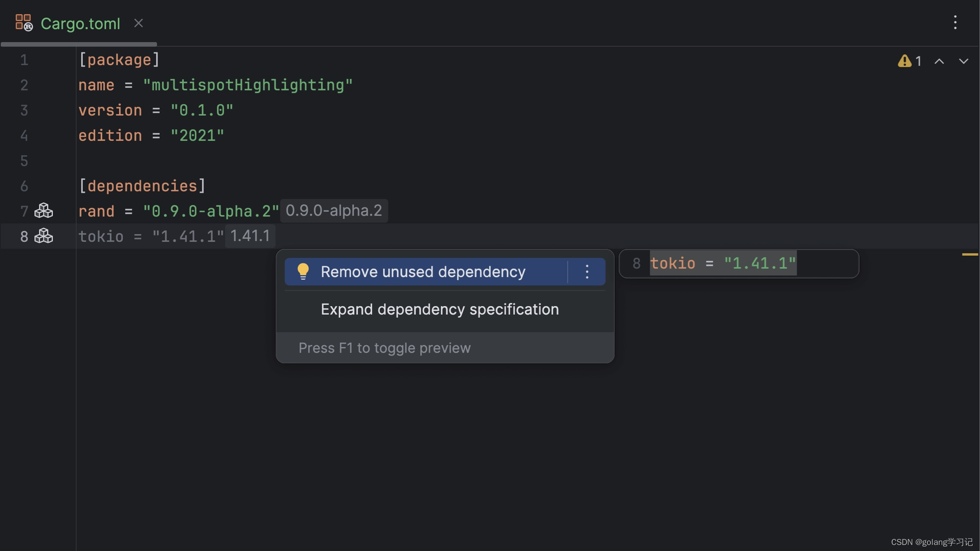The height and width of the screenshot is (551, 980).
Task: Click the crate icon in line 7 gutter
Action: 43,210
